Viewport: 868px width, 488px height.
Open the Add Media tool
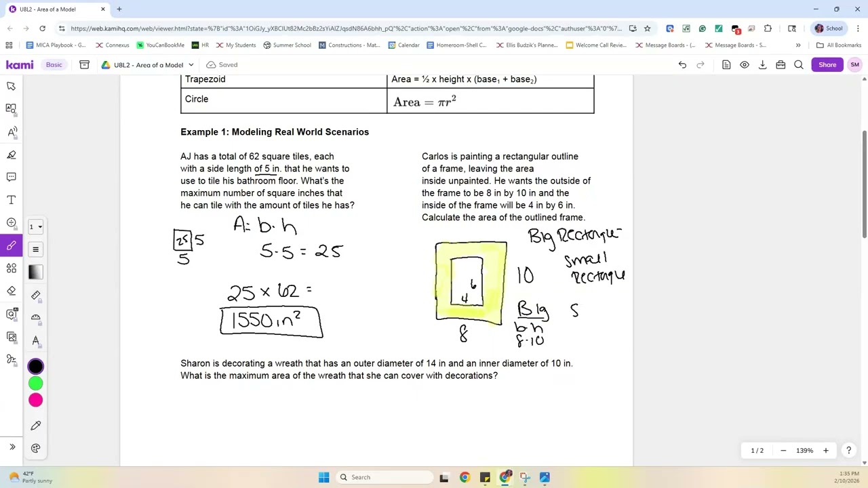(x=12, y=314)
